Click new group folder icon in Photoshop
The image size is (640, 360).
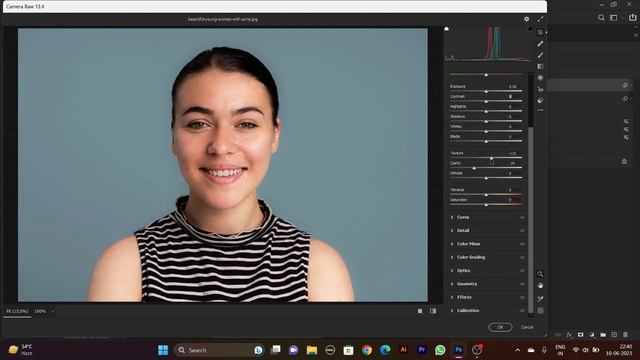[x=603, y=335]
